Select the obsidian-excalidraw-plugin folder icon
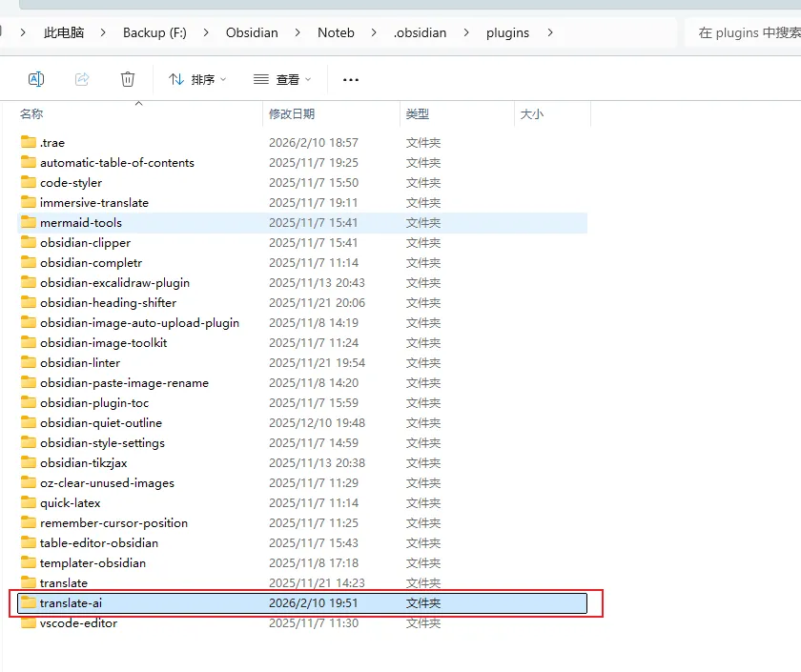Viewport: 801px width, 672px height. (29, 282)
